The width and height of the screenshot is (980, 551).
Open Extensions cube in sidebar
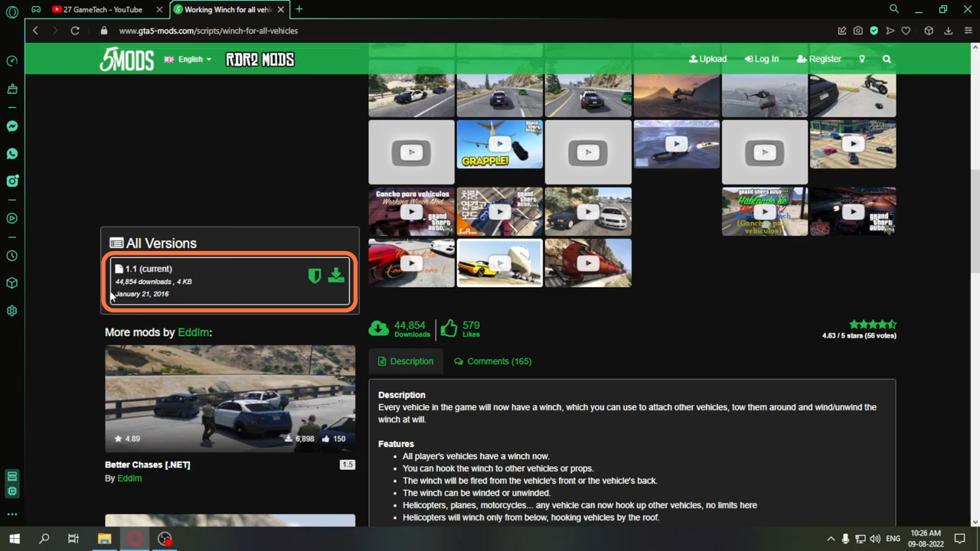pos(12,283)
